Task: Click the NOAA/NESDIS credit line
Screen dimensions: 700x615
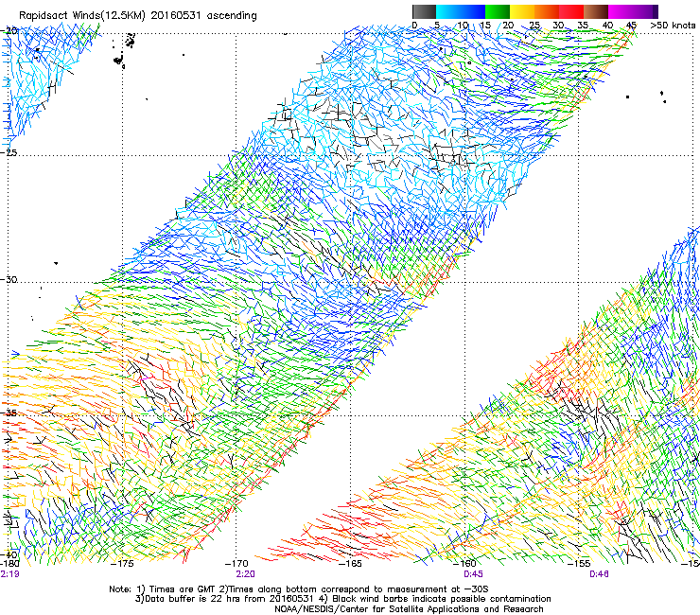Action: coord(409,609)
